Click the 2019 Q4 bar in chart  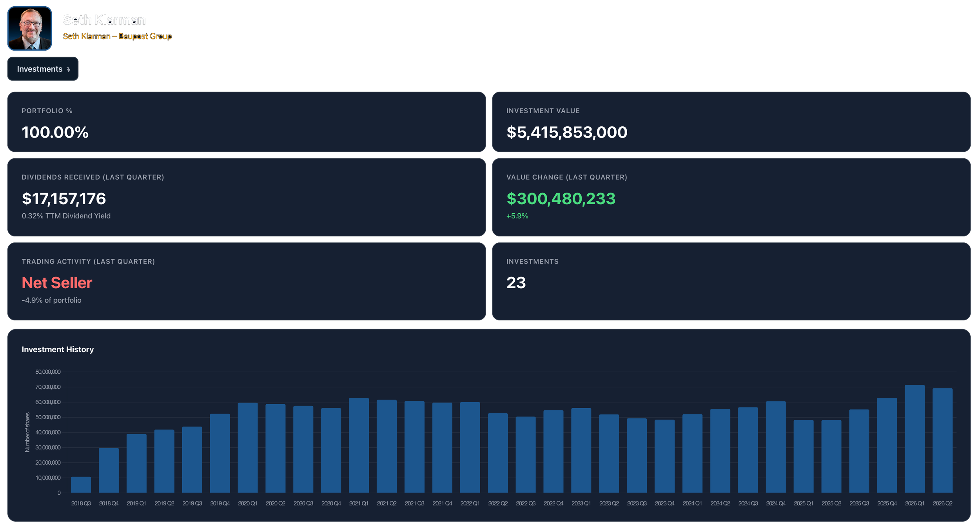click(220, 453)
